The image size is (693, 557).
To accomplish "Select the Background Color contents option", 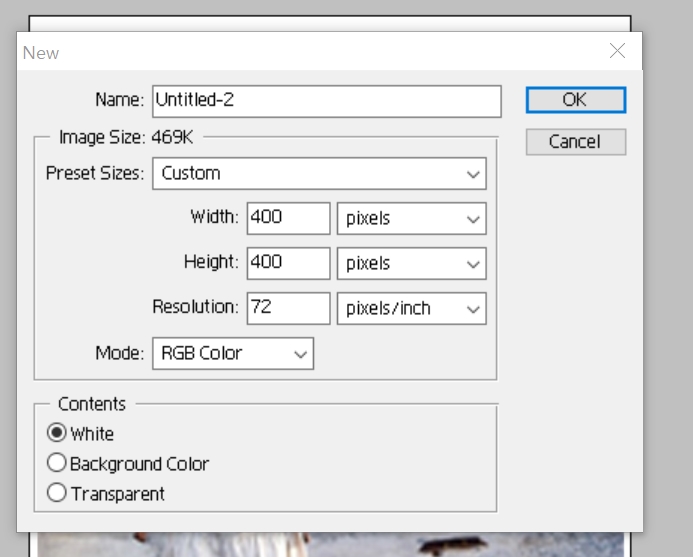I will (57, 463).
